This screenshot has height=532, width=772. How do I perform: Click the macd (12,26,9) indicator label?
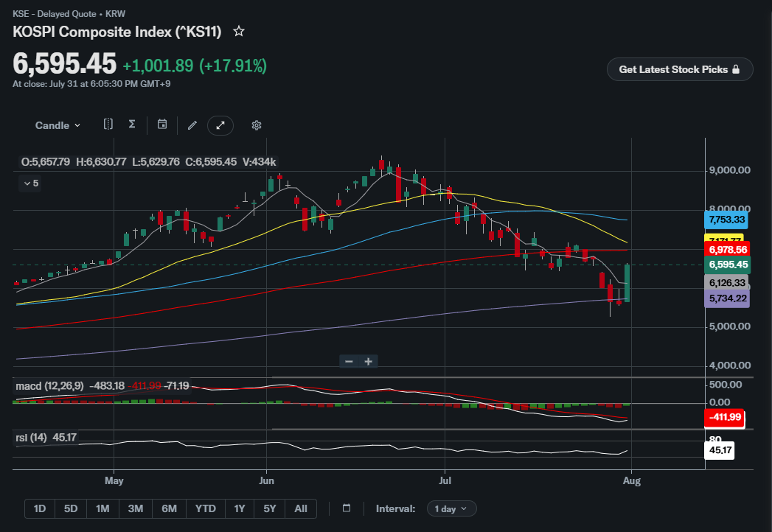coord(49,386)
